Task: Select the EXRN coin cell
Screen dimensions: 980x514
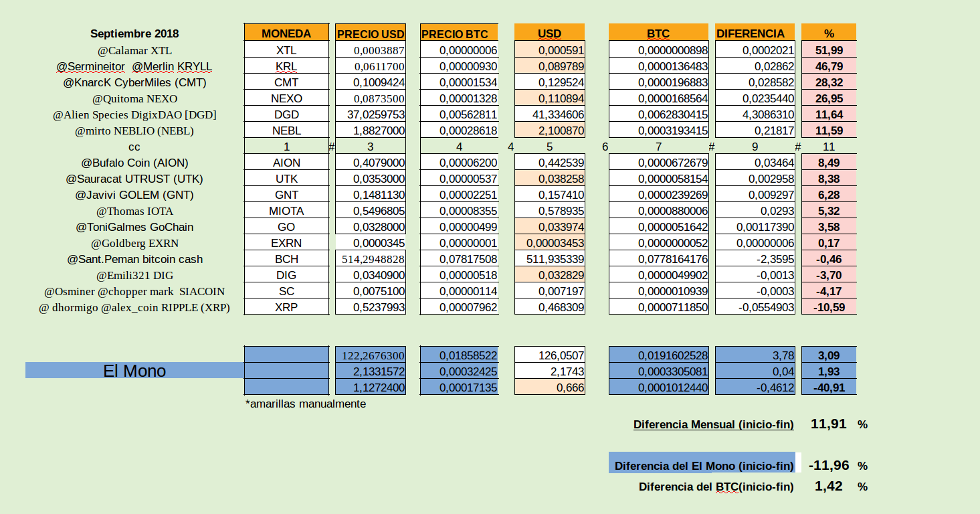Action: pyautogui.click(x=286, y=243)
